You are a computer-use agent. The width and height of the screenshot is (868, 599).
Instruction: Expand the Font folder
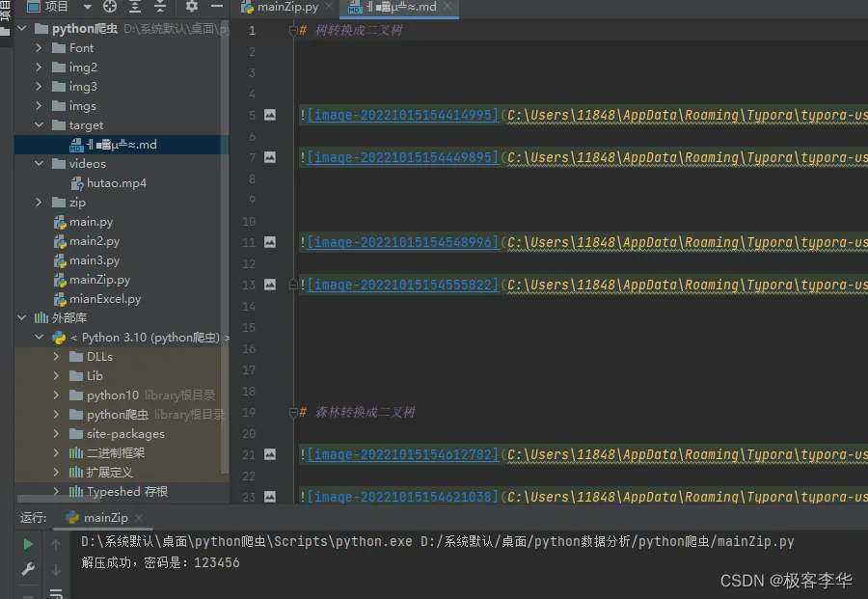(39, 48)
